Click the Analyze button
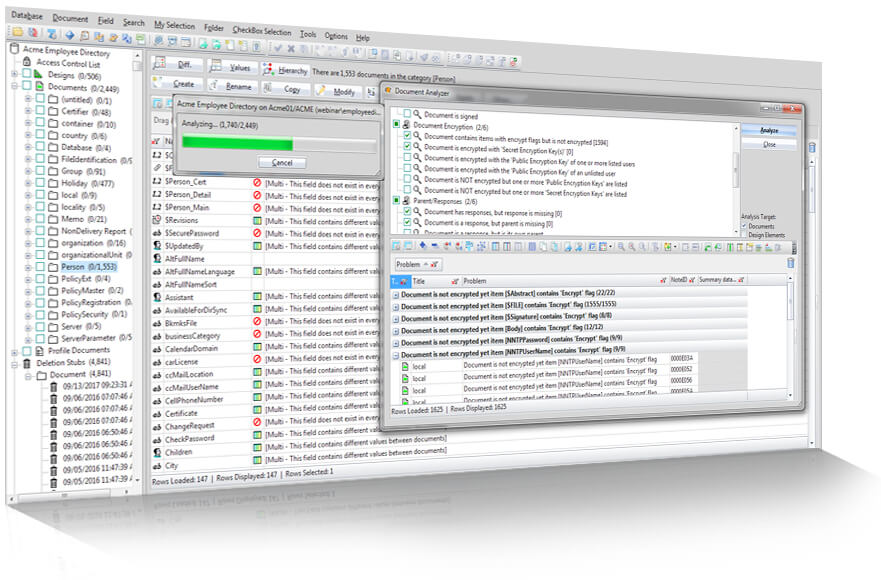This screenshot has width=881, height=580. click(x=769, y=130)
